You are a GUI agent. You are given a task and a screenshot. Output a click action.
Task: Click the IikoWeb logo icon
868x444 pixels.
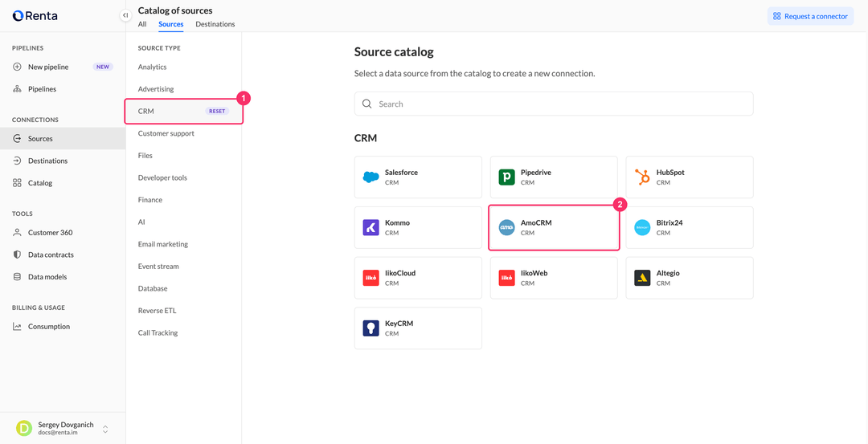click(506, 278)
